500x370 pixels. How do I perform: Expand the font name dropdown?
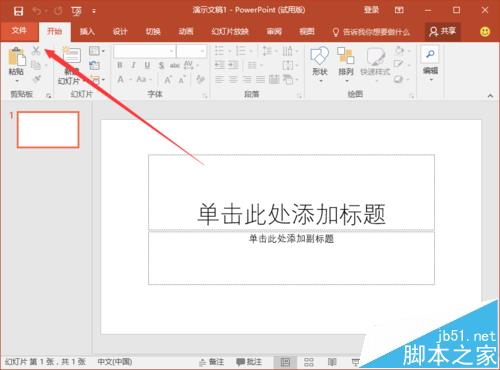[x=171, y=51]
